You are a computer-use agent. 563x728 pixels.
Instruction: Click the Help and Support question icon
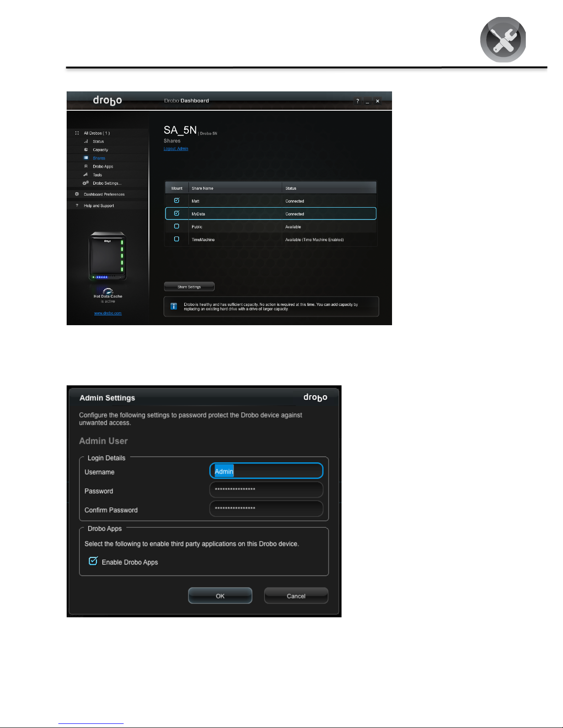pyautogui.click(x=77, y=205)
